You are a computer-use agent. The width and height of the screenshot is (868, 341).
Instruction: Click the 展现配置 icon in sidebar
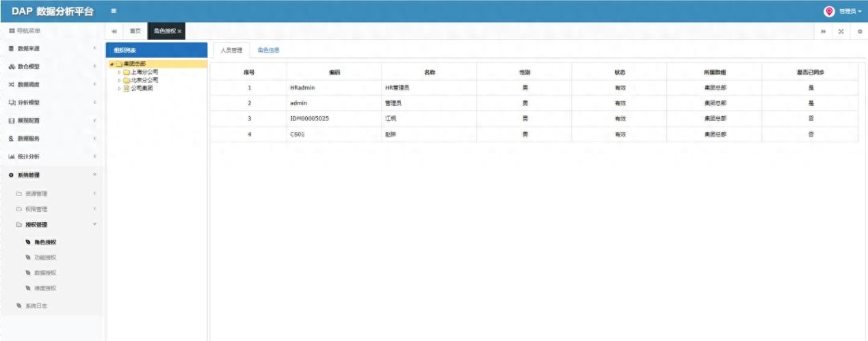[11, 120]
